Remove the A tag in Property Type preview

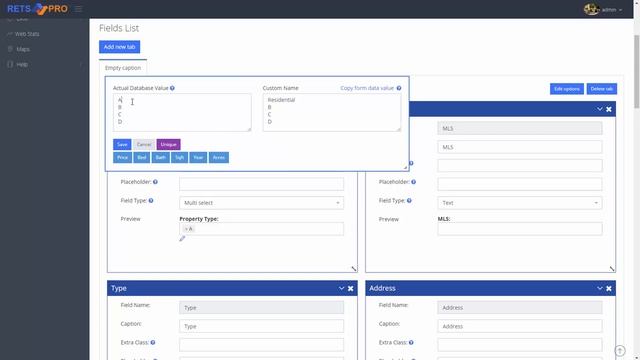186,229
